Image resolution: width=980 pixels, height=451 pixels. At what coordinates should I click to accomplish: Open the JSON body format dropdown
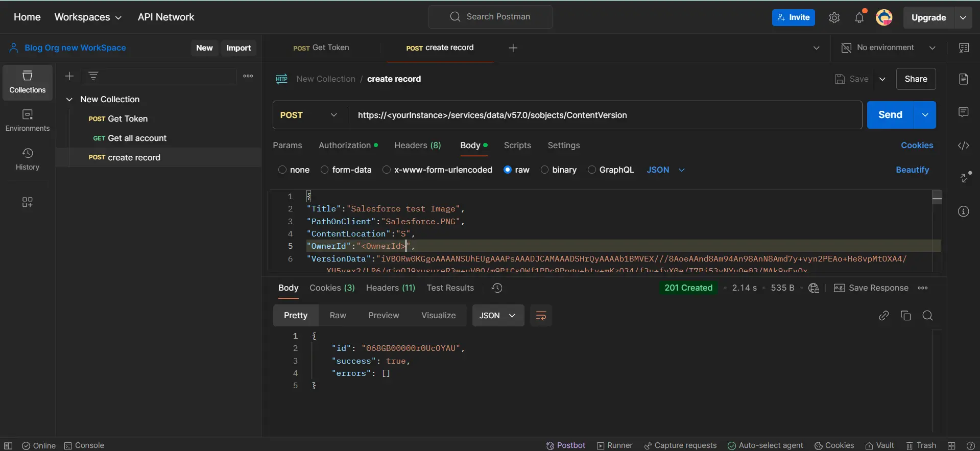coord(665,170)
